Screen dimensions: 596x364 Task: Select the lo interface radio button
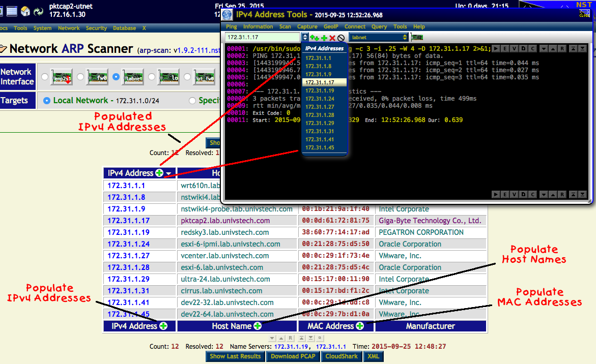pyautogui.click(x=152, y=77)
